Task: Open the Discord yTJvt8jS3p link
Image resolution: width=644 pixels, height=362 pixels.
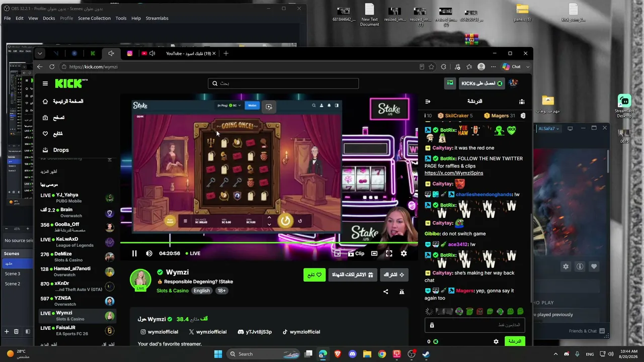Action: (x=255, y=332)
